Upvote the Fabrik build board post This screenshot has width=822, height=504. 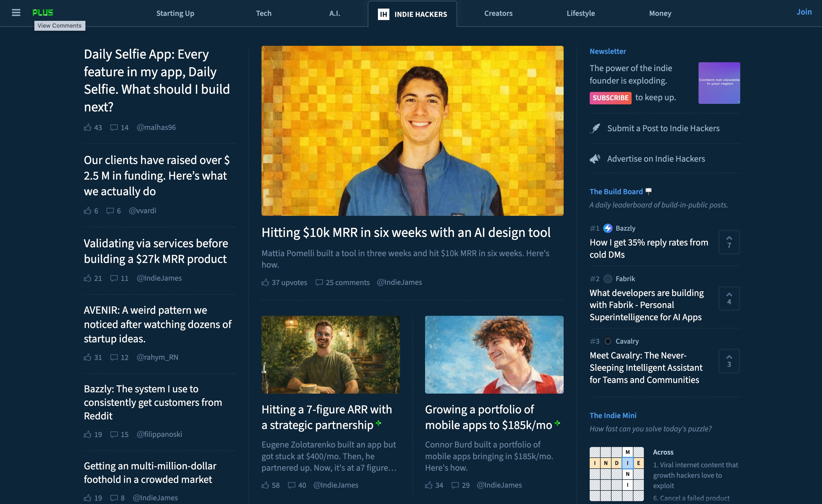729,298
